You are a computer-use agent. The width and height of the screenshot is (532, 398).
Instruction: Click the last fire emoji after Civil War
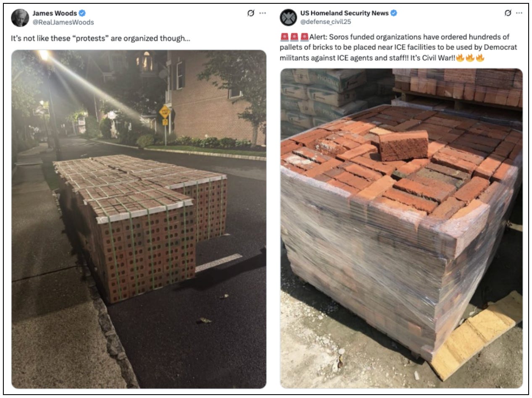480,58
